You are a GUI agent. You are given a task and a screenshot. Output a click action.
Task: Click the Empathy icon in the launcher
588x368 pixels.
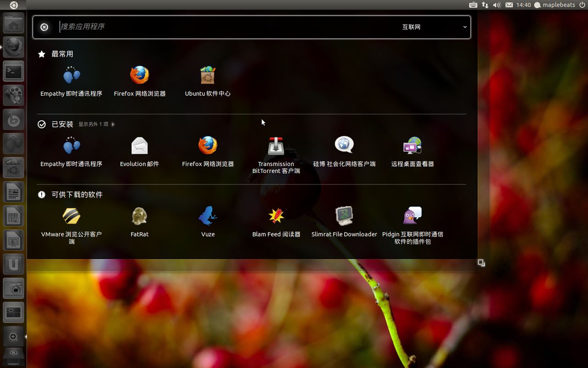13,144
